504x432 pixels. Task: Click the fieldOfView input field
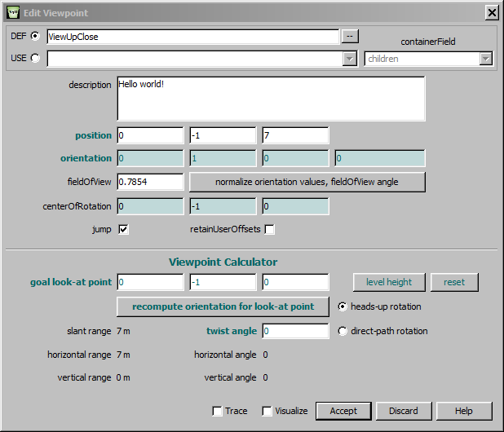(x=150, y=182)
